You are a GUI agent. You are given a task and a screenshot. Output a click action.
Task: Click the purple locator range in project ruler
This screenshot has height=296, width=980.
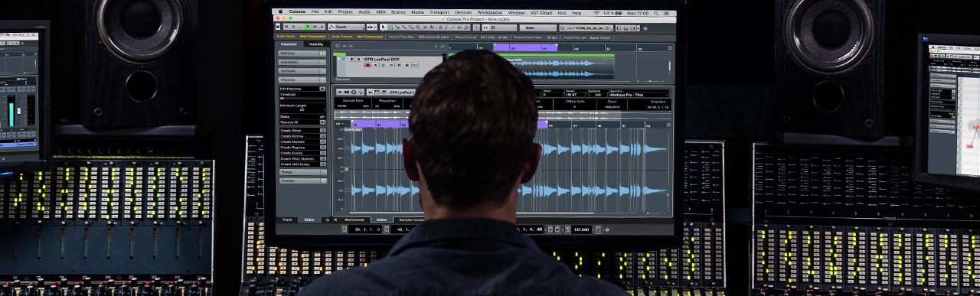pyautogui.click(x=525, y=47)
